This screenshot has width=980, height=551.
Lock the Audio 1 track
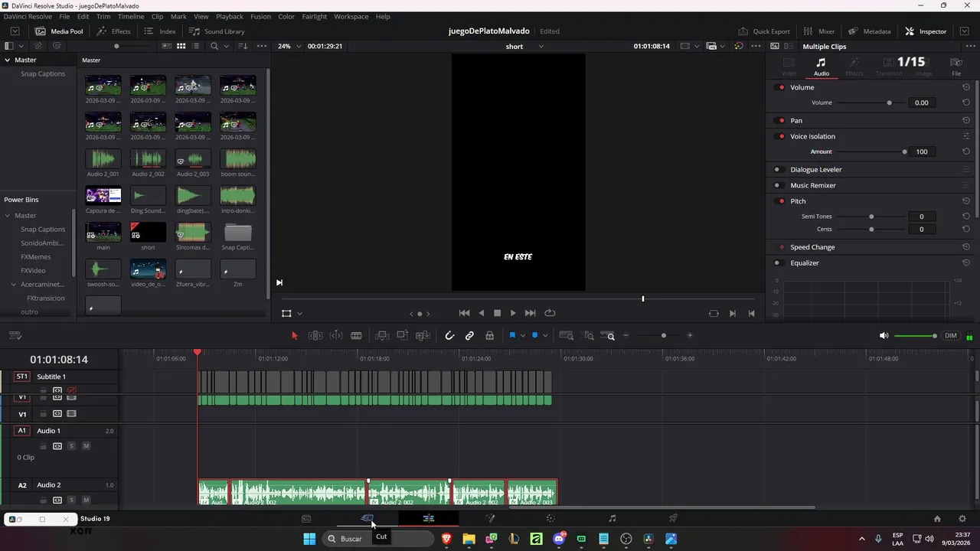point(44,446)
